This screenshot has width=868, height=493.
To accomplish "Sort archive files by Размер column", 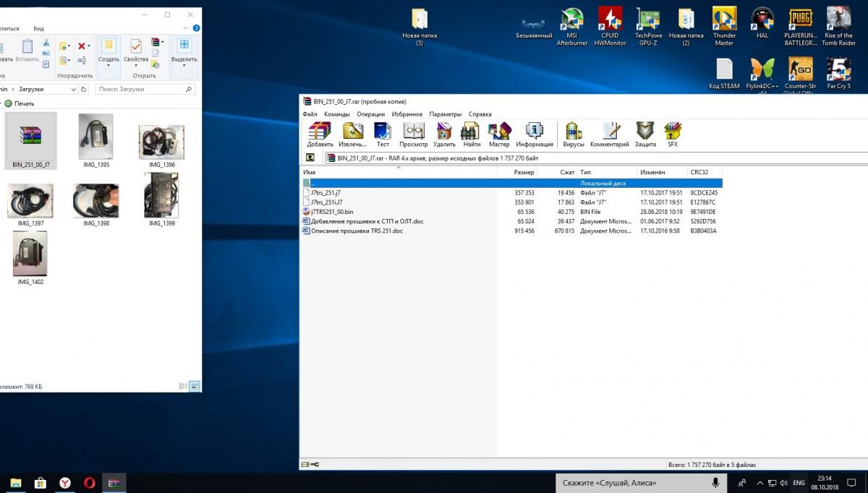I will coord(524,173).
